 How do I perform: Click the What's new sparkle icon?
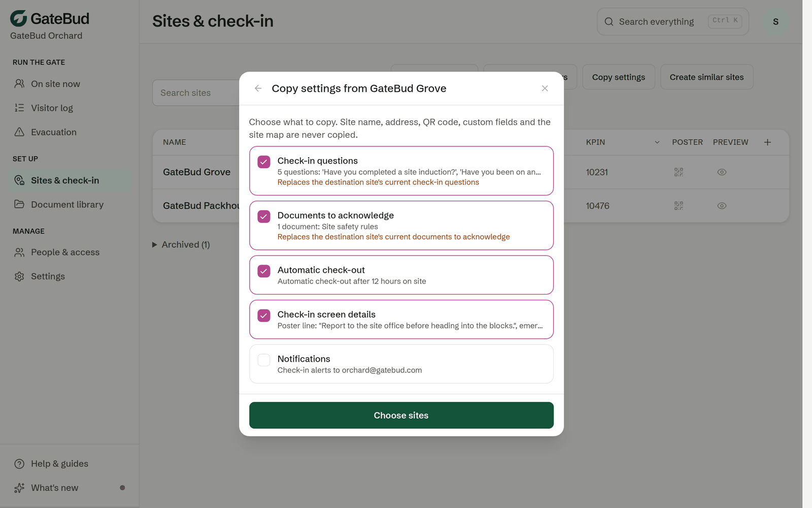[x=19, y=488]
